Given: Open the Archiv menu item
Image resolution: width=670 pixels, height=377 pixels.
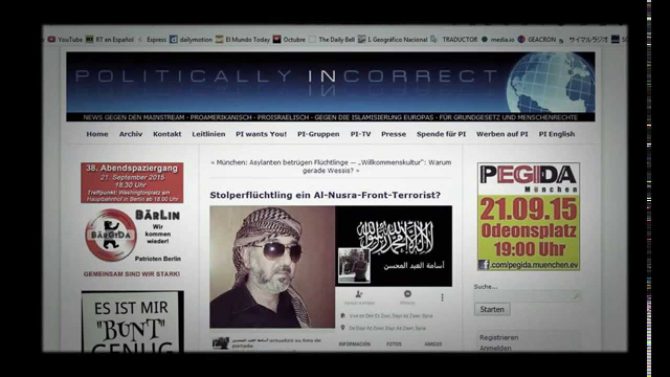Looking at the screenshot, I should point(131,134).
